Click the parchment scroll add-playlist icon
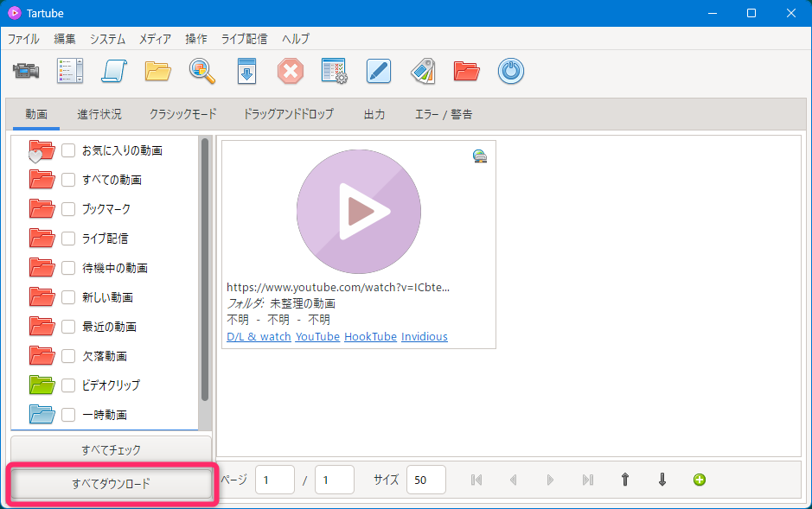812x509 pixels. [x=114, y=71]
